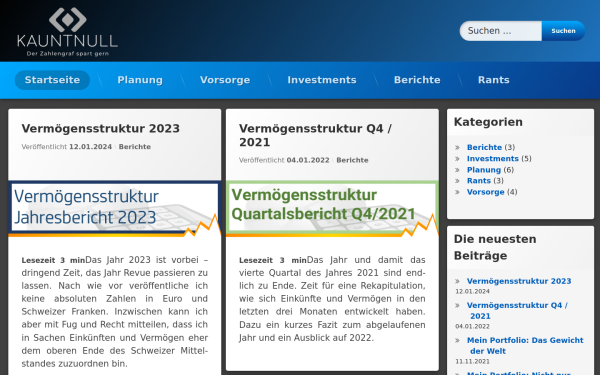This screenshot has width=600, height=375.
Task: Select Vorsorge (4) in Kategorien
Action: point(486,192)
